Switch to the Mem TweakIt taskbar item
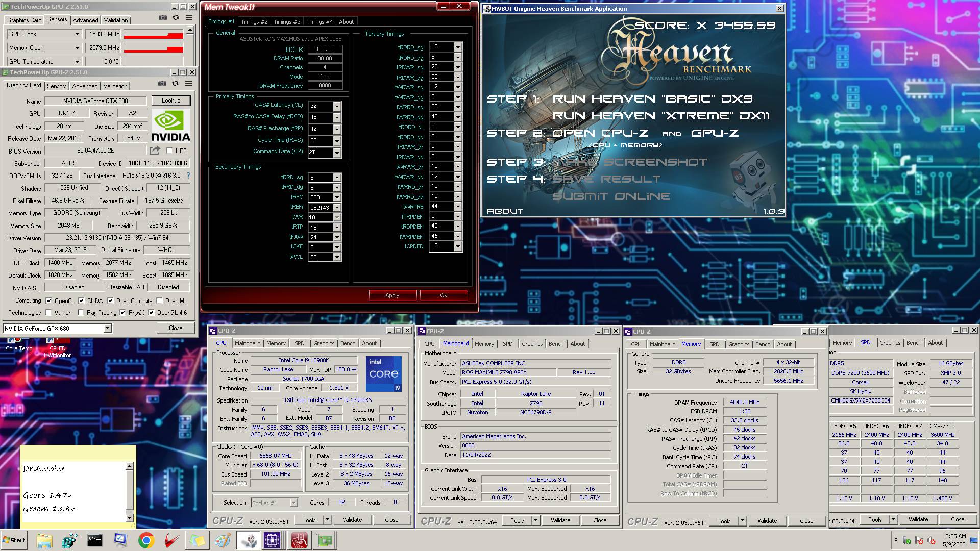The width and height of the screenshot is (980, 551). coord(299,540)
